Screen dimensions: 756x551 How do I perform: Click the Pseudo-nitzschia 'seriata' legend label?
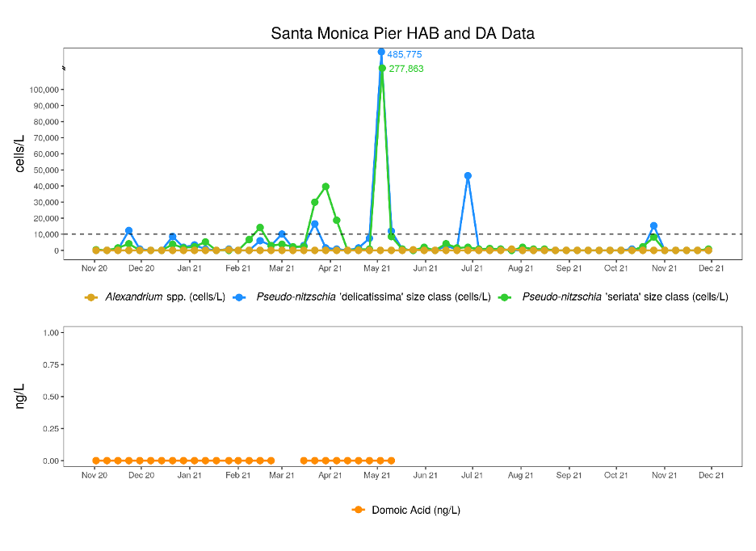pyautogui.click(x=625, y=297)
